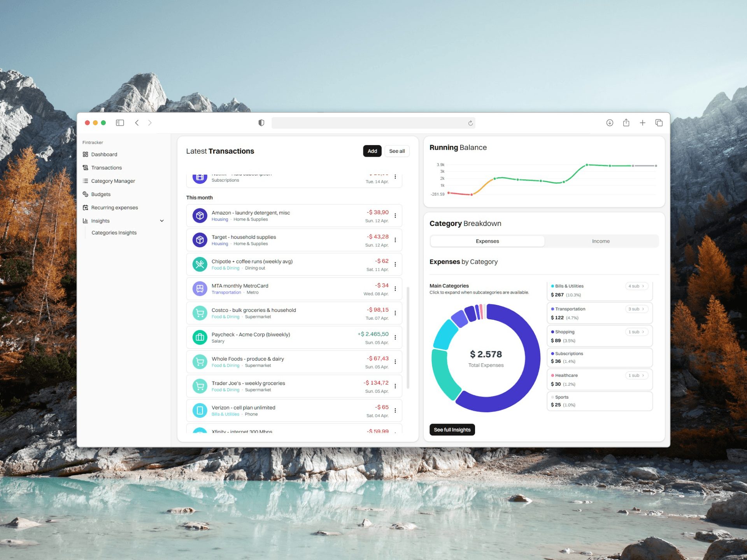
Task: Click the browser downloads icon
Action: click(610, 123)
